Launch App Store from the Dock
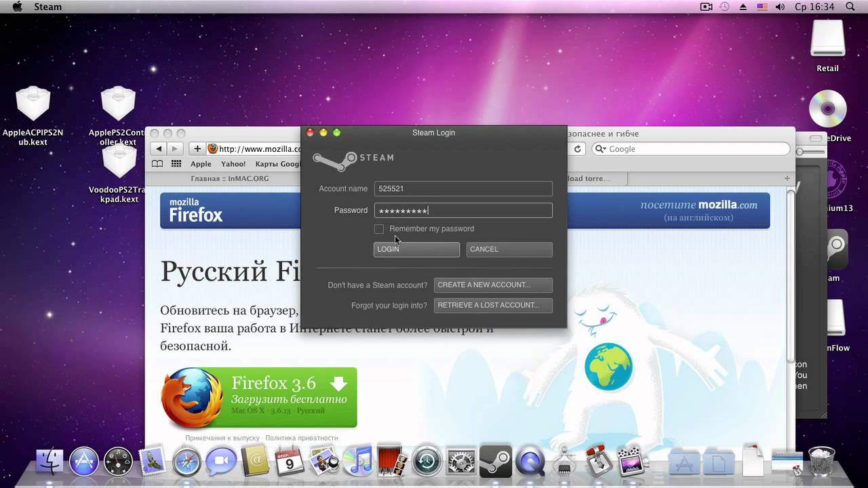This screenshot has width=868, height=488. [85, 462]
